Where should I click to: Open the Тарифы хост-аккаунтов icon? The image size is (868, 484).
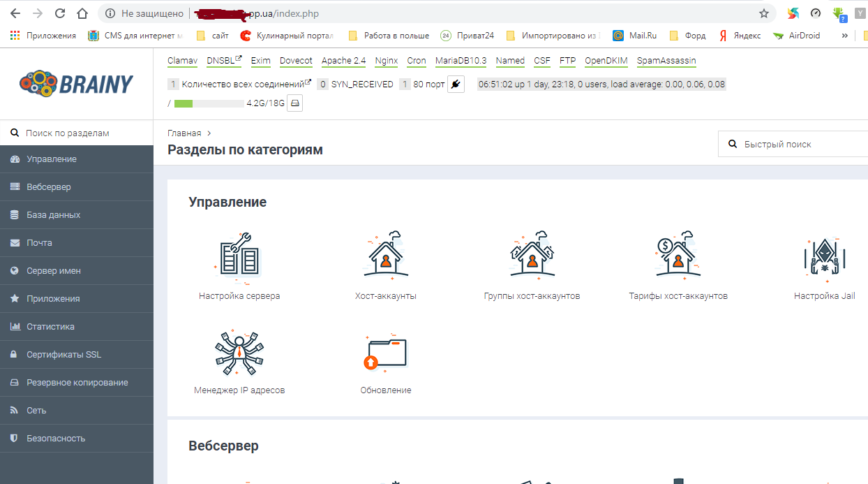[x=678, y=257]
